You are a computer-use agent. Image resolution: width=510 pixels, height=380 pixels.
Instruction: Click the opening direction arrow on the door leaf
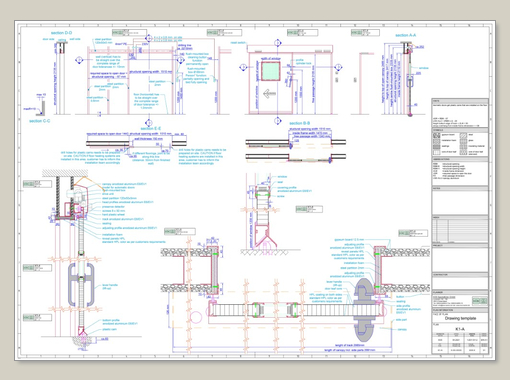[269, 94]
